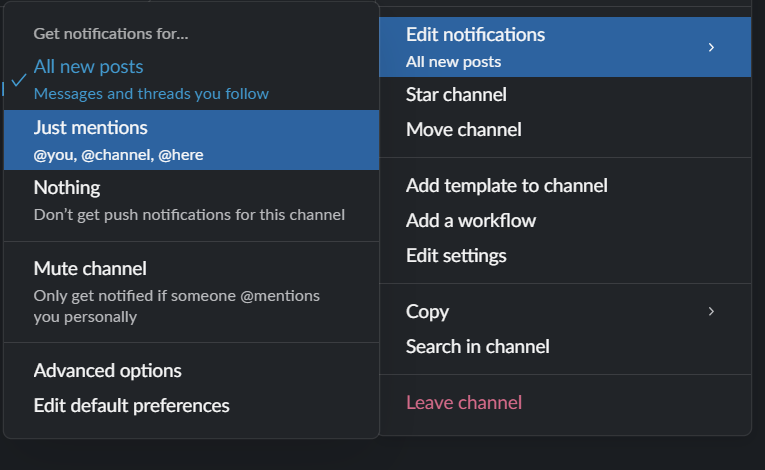Open Edit settings for the channel
Image resolution: width=765 pixels, height=470 pixels.
(x=456, y=256)
